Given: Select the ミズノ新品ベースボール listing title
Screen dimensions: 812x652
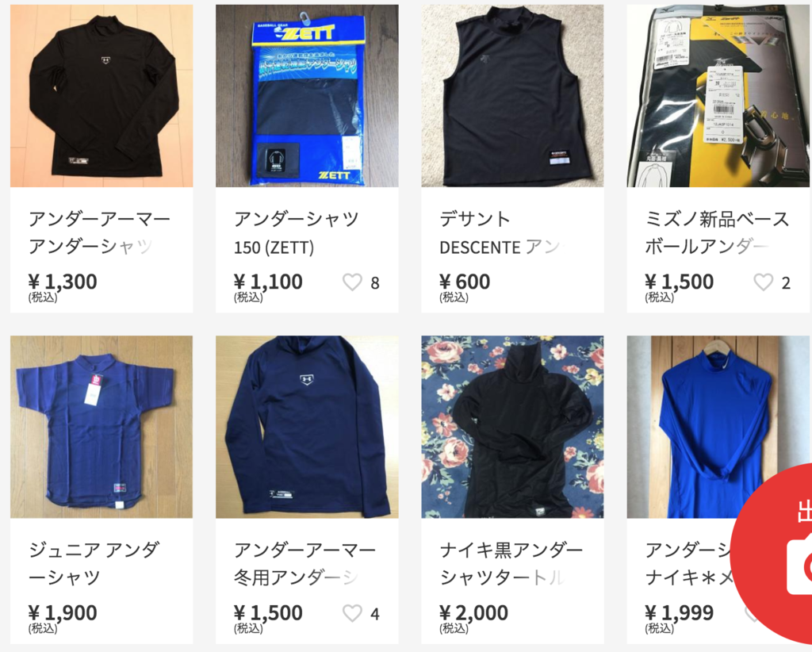Looking at the screenshot, I should point(717,232).
